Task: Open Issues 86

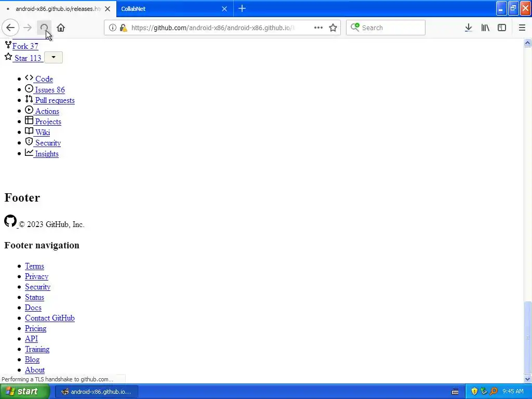Action: 49,90
